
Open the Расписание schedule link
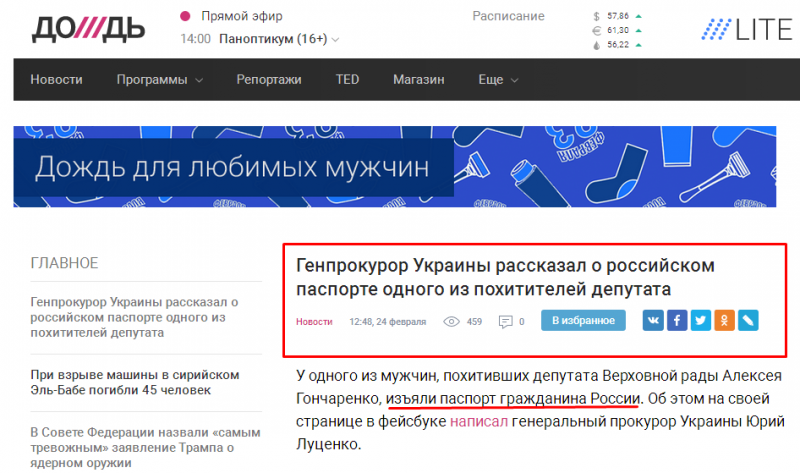[508, 16]
